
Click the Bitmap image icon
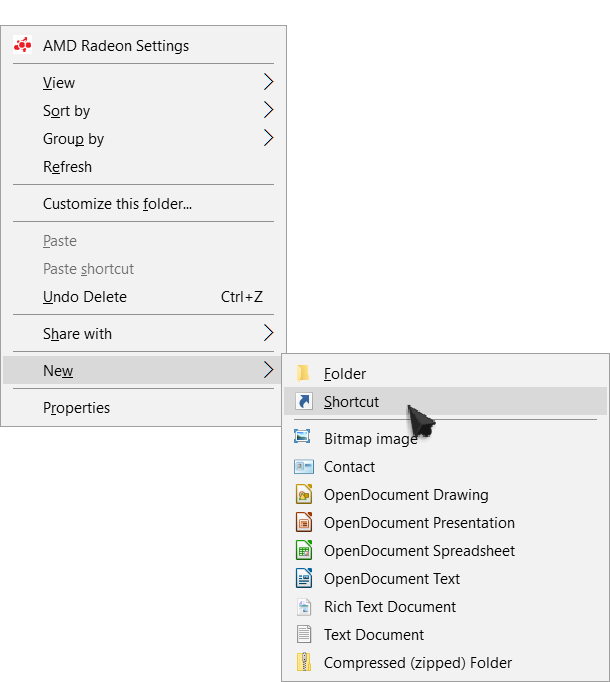pos(302,437)
